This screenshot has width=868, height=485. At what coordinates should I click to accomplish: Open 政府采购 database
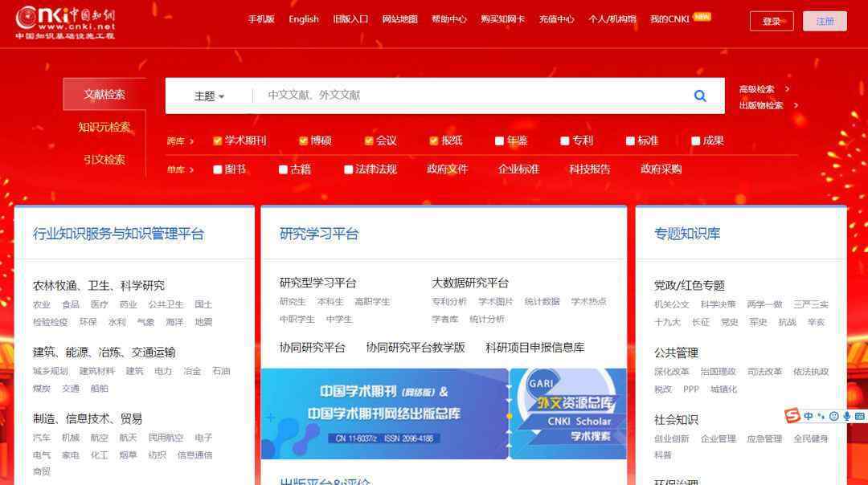pyautogui.click(x=661, y=169)
